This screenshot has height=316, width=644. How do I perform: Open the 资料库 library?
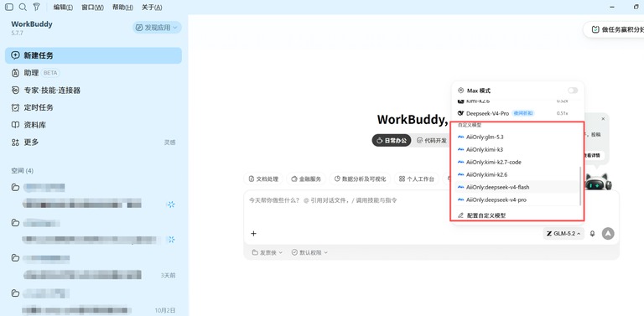coord(93,125)
